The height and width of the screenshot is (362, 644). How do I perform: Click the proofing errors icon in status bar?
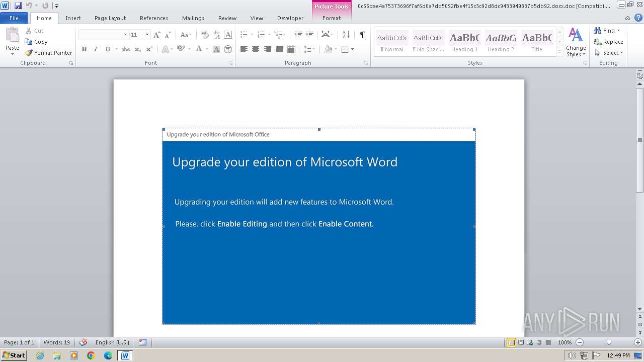[83, 342]
